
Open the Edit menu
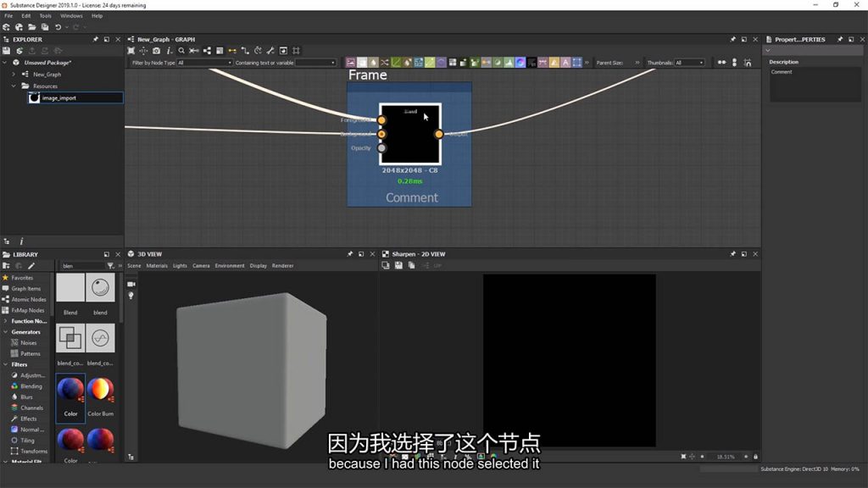[26, 16]
